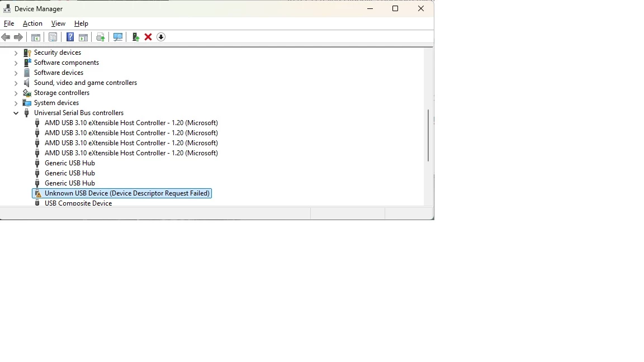Select the USB Composite Device row
644x362 pixels.
click(78, 203)
